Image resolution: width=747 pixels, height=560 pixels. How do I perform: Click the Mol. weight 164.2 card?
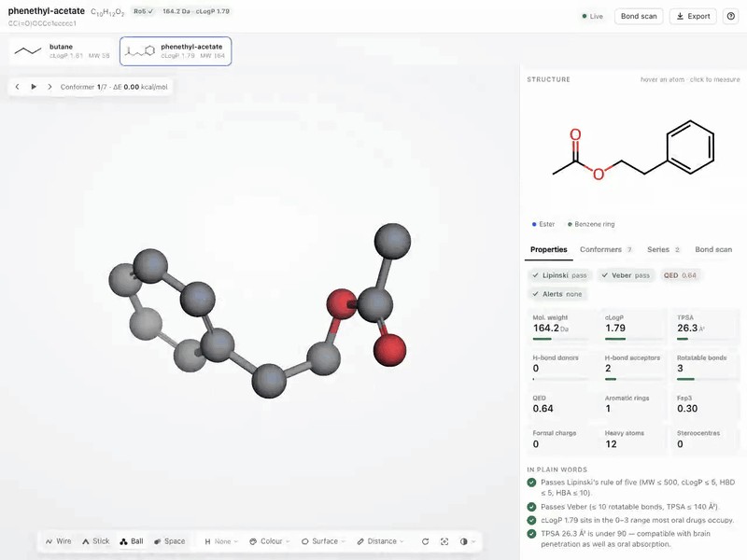561,327
